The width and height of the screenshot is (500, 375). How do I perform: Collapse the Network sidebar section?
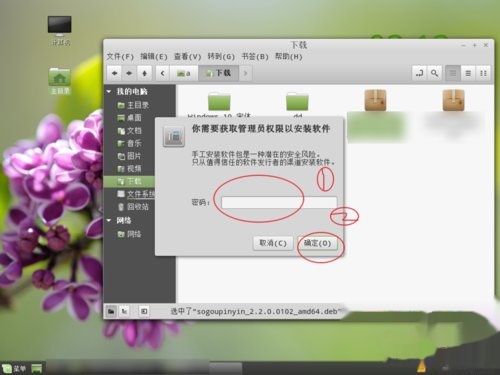coord(109,220)
